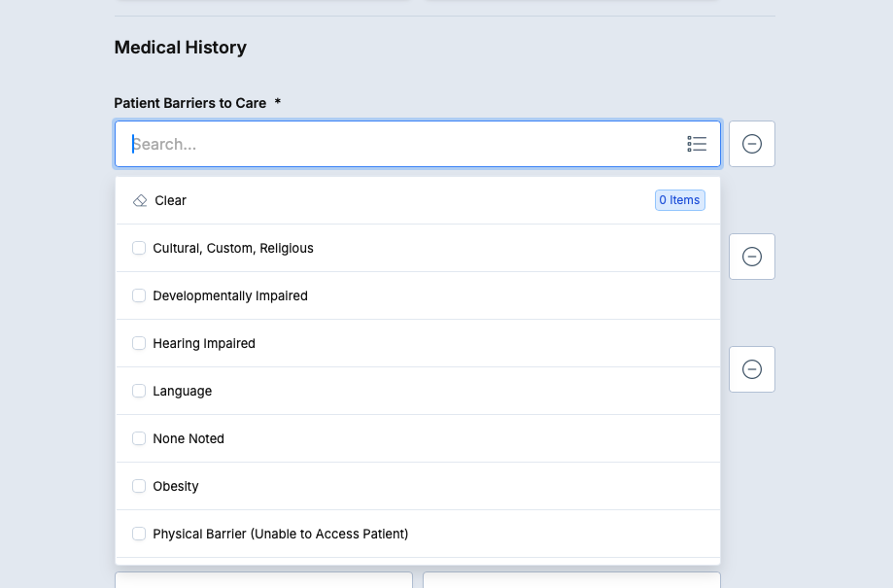Click the '0 Items' badge
The height and width of the screenshot is (588, 893).
click(679, 200)
